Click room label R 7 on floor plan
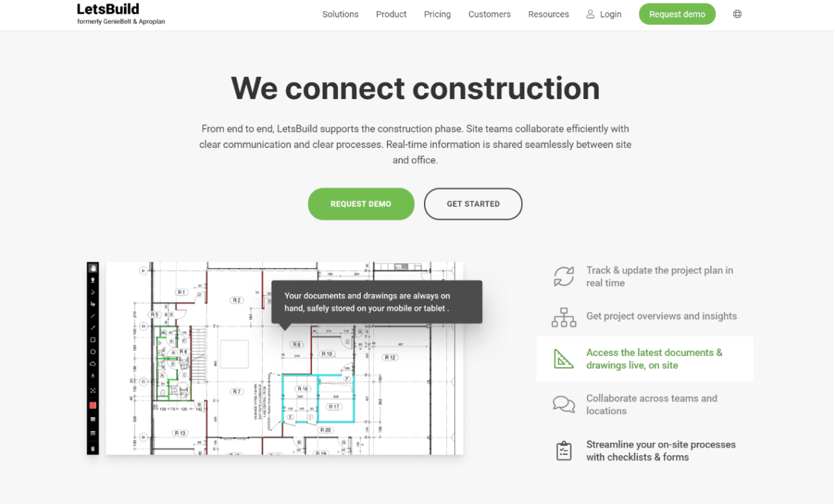This screenshot has width=835, height=504. [x=236, y=391]
